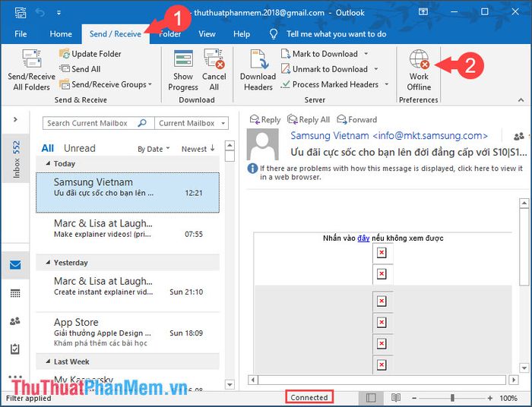Click the people icon near sender
The width and height of the screenshot is (532, 407).
[x=519, y=137]
